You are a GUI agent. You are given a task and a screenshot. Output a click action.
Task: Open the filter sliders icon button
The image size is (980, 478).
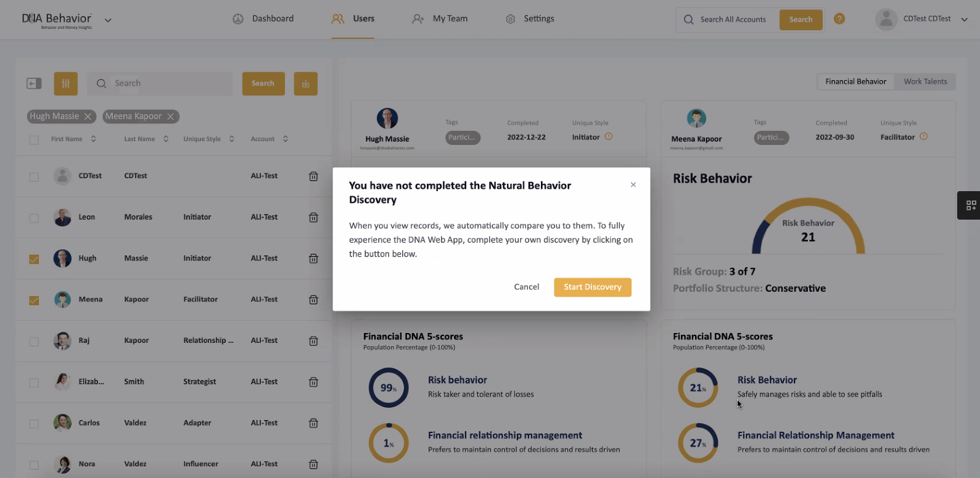pos(65,83)
